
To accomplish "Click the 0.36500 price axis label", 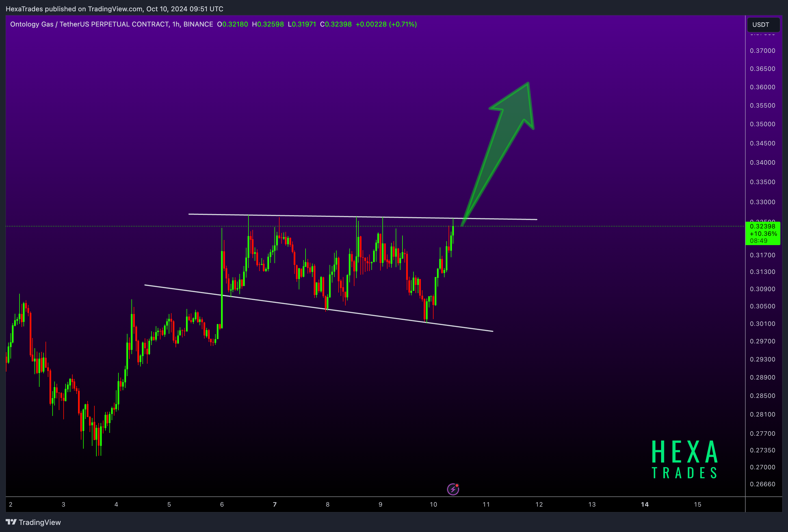I will pyautogui.click(x=762, y=68).
